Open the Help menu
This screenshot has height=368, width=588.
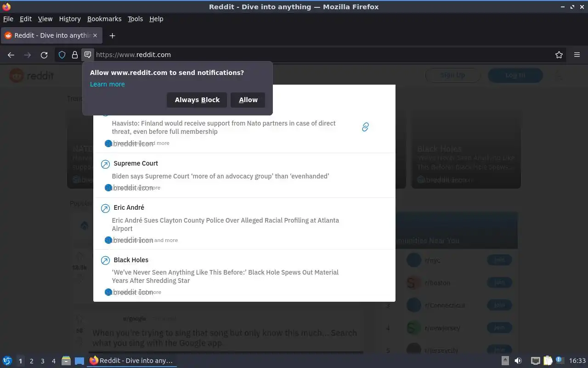coord(156,19)
